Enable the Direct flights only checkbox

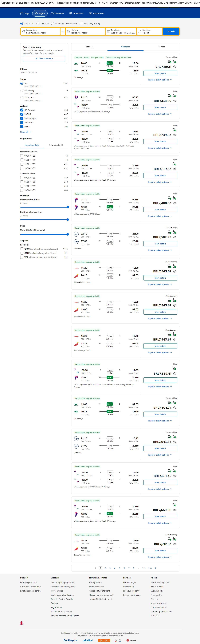click(81, 24)
